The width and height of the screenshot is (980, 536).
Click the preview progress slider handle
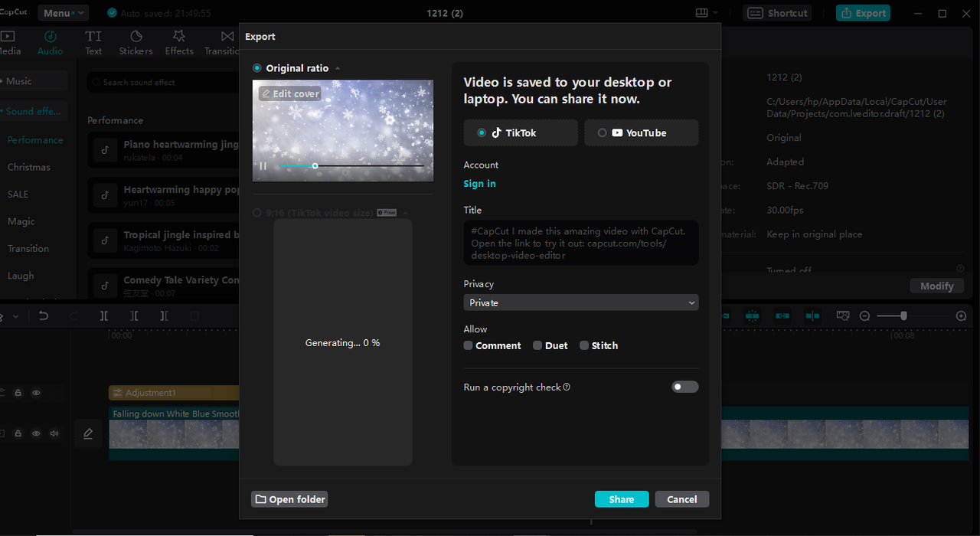click(x=315, y=166)
